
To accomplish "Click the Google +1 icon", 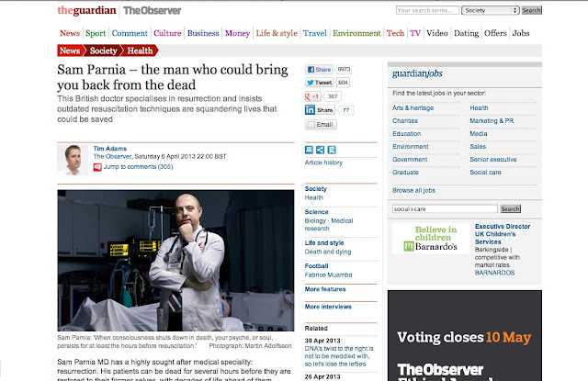I will [x=308, y=96].
